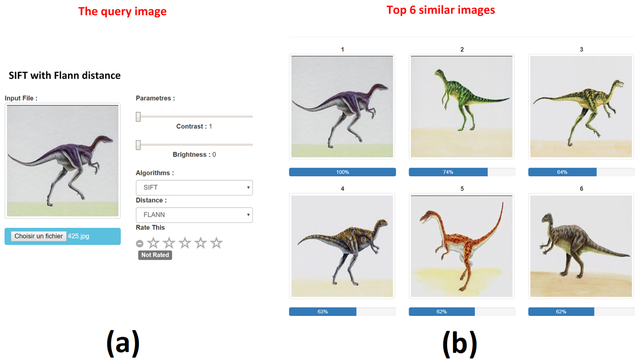Select result 5 red-orange dinosaur thumbnail

[462, 246]
